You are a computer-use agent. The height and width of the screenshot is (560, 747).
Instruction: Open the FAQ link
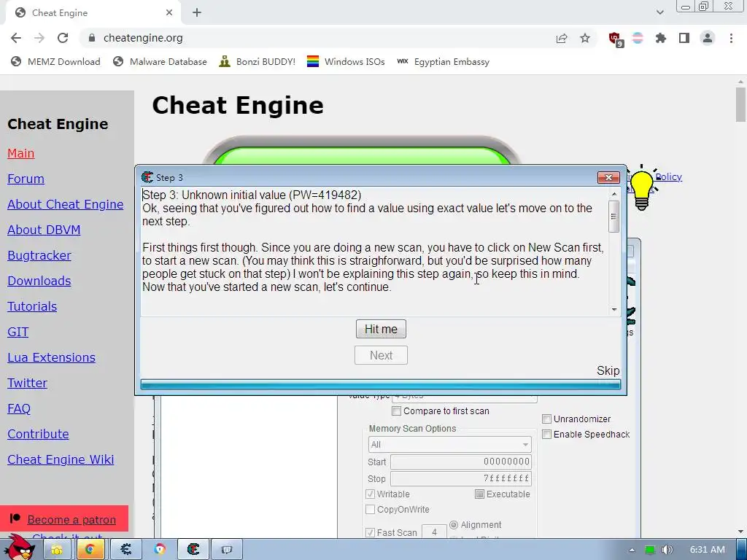click(19, 408)
